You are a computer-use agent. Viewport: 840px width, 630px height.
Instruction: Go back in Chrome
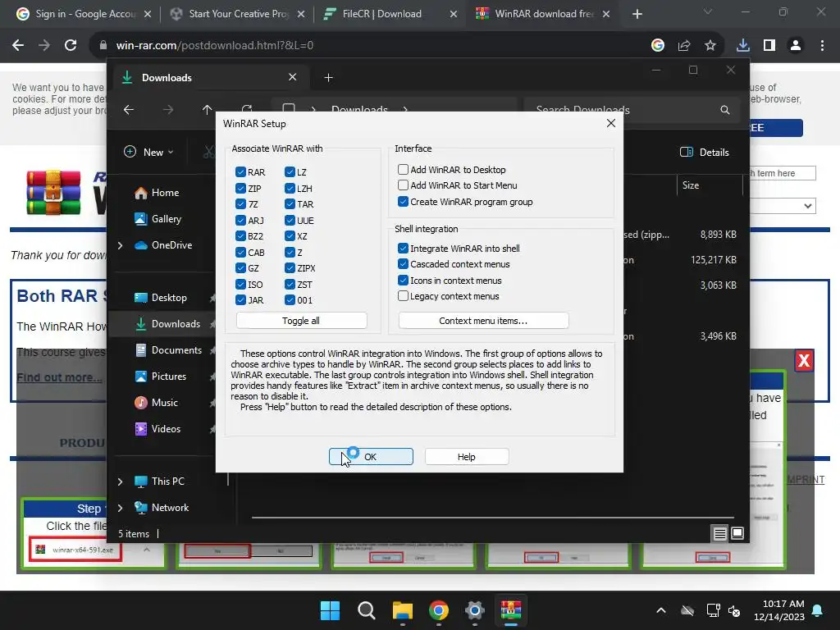[x=18, y=46]
